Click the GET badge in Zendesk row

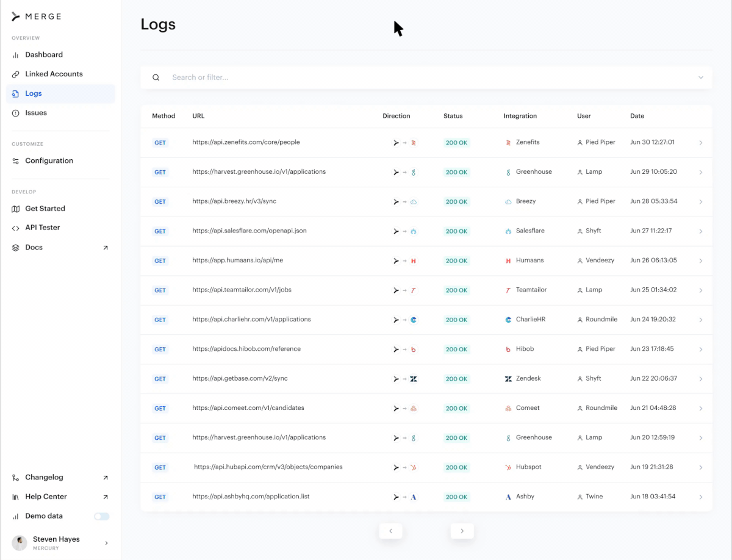point(160,379)
